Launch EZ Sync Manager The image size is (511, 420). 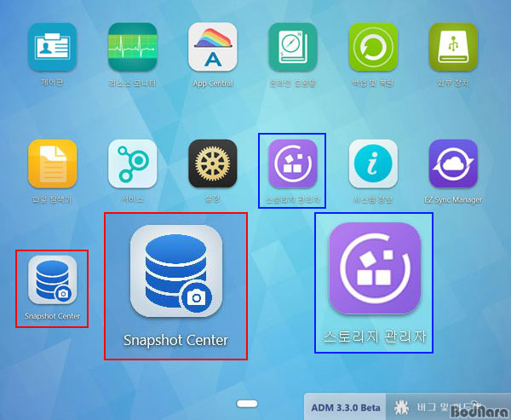click(453, 164)
